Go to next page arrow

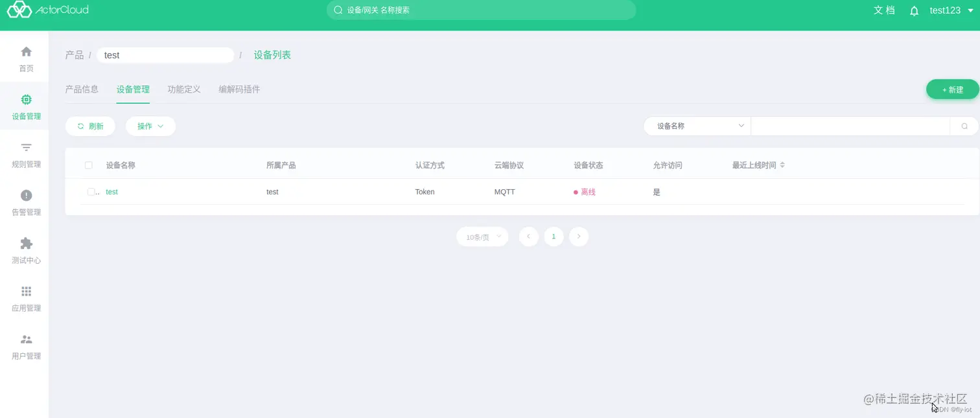pyautogui.click(x=579, y=237)
